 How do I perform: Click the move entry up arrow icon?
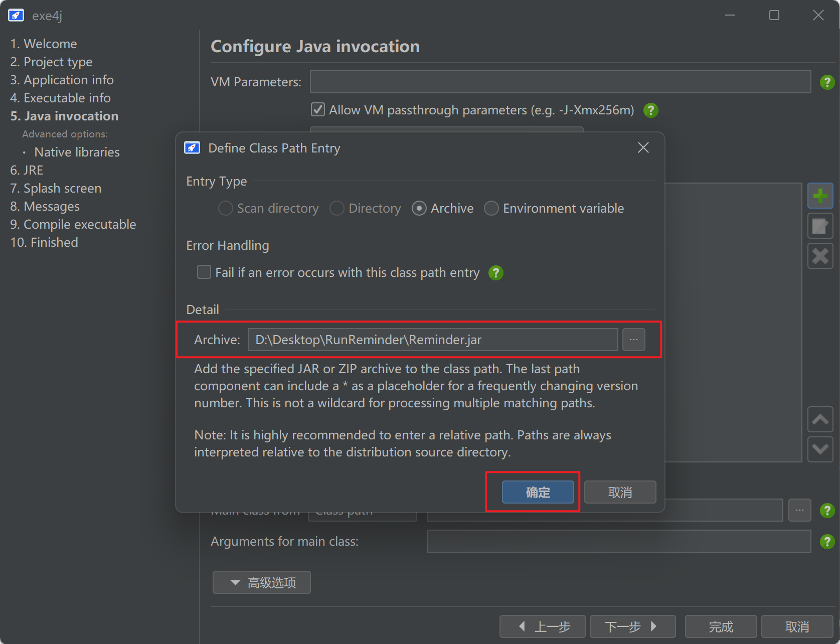[820, 419]
